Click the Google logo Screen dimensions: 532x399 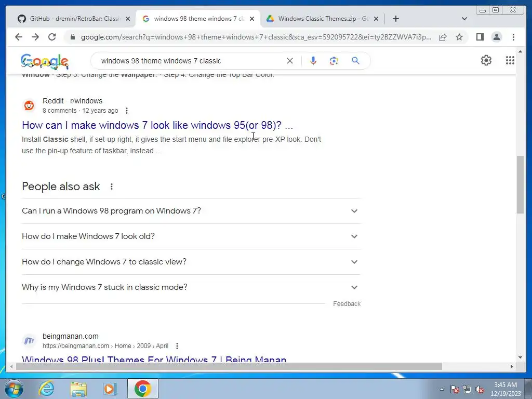click(x=45, y=61)
